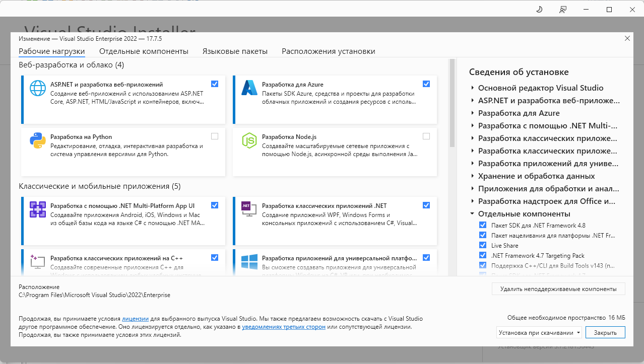Uncheck ASP.NET и разработка веб-приложений workload
Viewport: 644px width, 364px height.
tap(215, 84)
